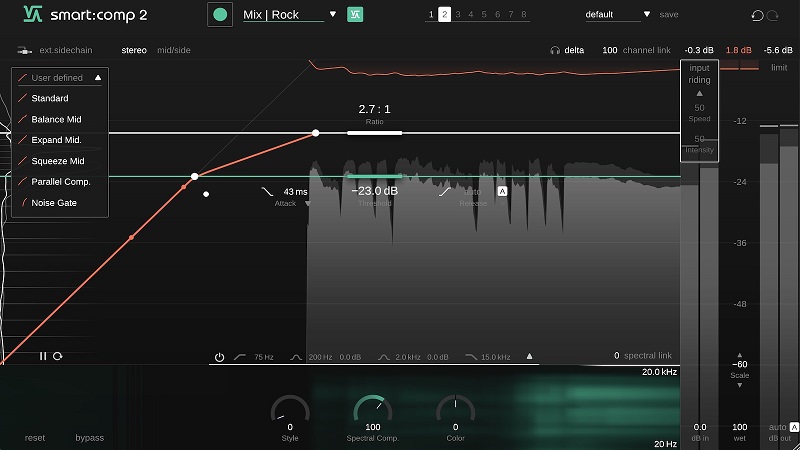Image resolution: width=800 pixels, height=450 pixels.
Task: Open the default preset dropdown
Action: click(x=647, y=14)
